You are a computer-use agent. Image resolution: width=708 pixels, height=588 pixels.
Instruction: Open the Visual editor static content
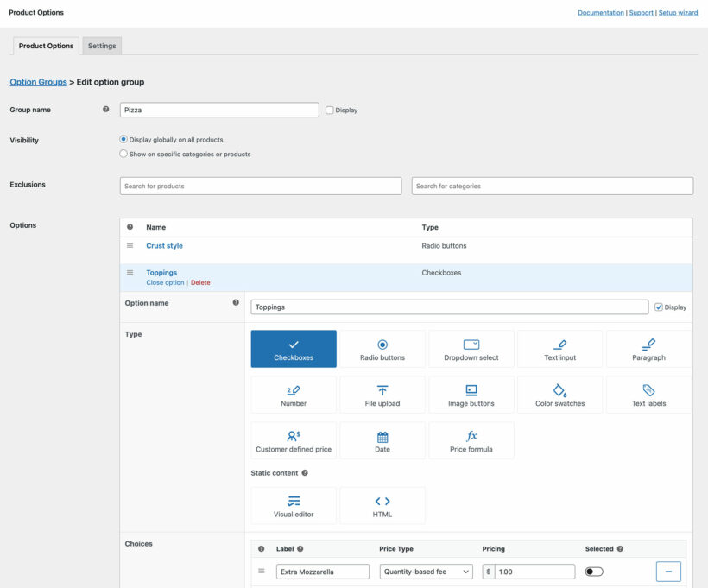tap(293, 504)
